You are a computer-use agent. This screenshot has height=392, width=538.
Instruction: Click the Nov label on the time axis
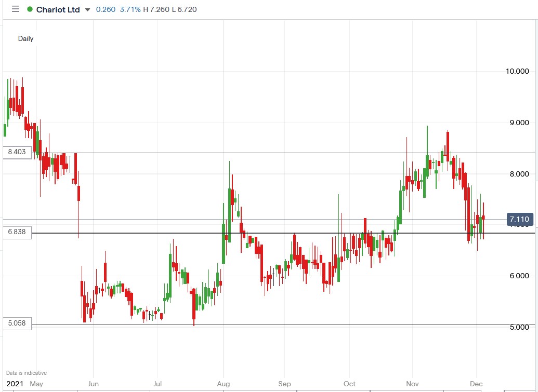[x=412, y=384]
